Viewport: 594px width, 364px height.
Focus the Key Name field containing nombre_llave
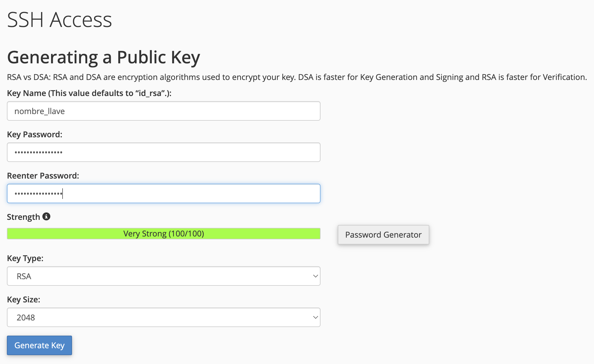(163, 111)
